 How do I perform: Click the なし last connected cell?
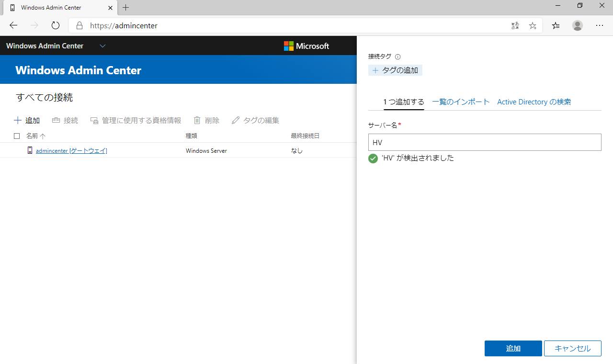(296, 150)
